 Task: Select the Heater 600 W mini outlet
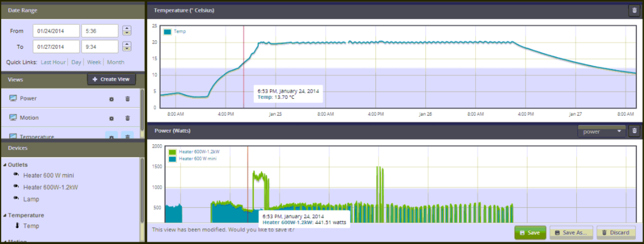point(48,175)
